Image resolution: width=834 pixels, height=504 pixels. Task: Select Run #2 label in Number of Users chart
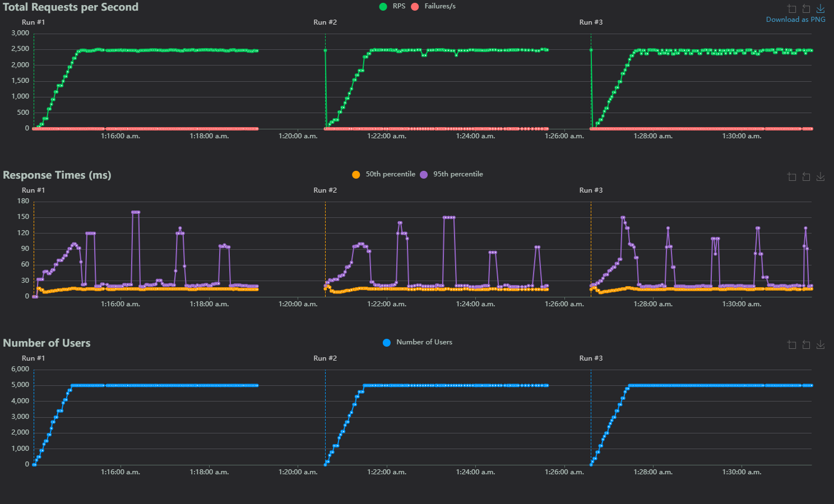(325, 358)
